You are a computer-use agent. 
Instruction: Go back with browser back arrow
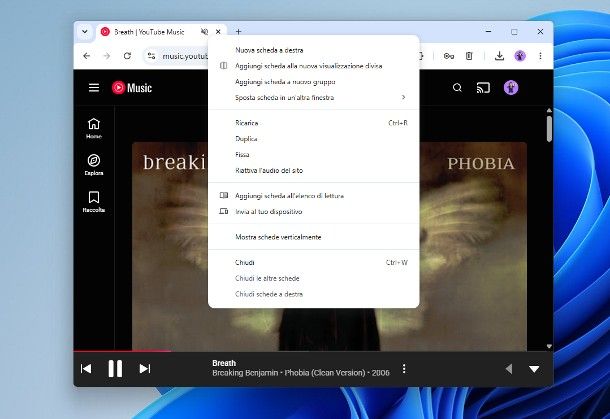coord(87,56)
